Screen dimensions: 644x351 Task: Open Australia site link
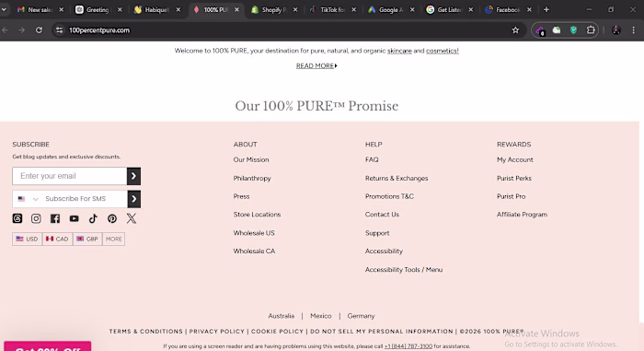[x=281, y=316]
